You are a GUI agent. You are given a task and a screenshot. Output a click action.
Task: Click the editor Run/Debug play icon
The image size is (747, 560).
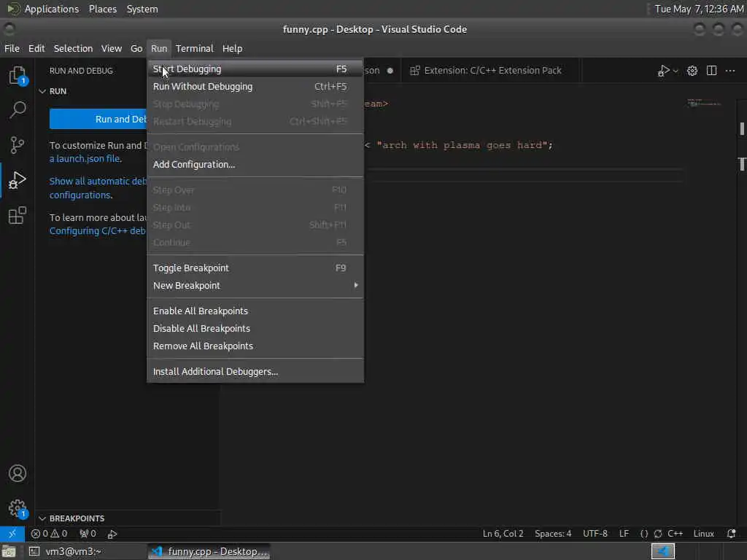(x=663, y=71)
